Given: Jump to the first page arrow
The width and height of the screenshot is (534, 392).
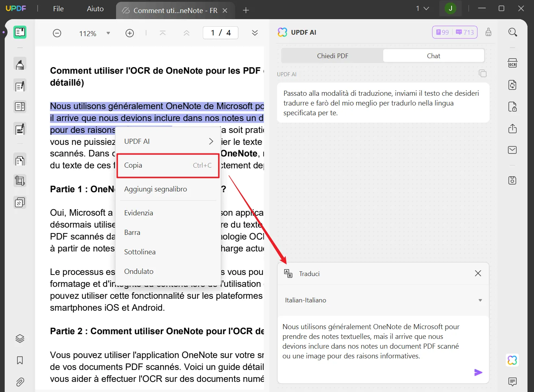Looking at the screenshot, I should (x=163, y=33).
